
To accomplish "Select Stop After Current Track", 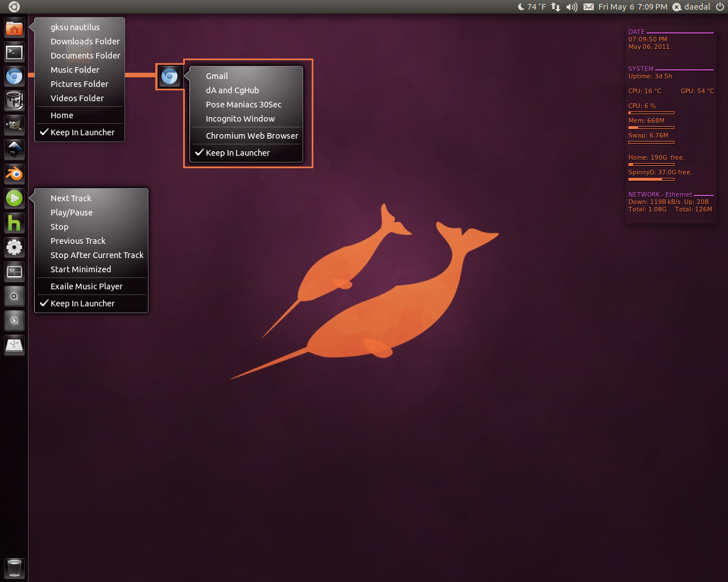I will click(x=91, y=255).
